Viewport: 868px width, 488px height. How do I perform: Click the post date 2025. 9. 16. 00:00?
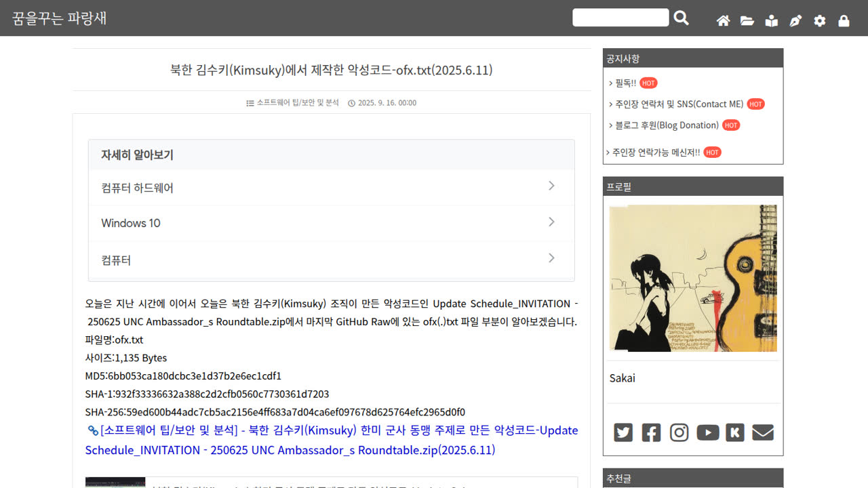pyautogui.click(x=387, y=103)
